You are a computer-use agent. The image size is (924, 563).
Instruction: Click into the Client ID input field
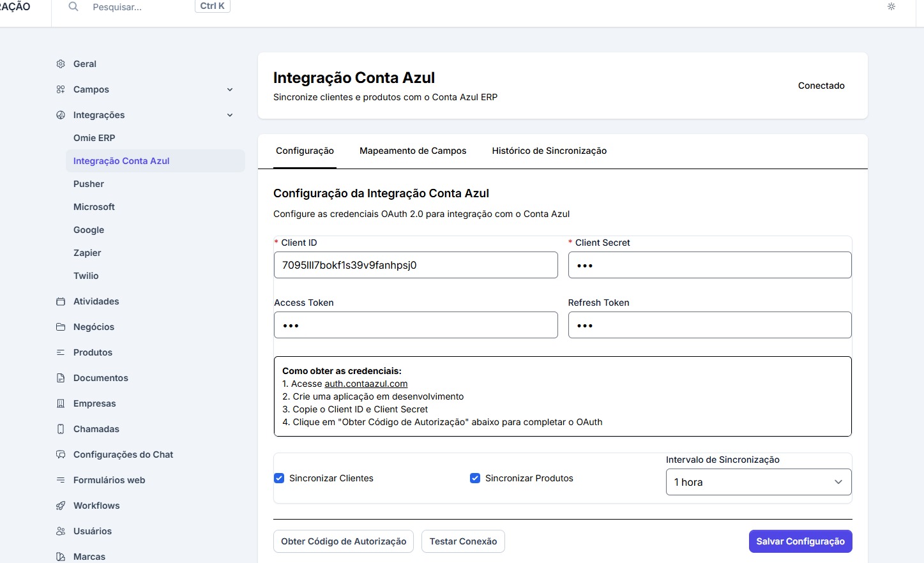click(415, 265)
